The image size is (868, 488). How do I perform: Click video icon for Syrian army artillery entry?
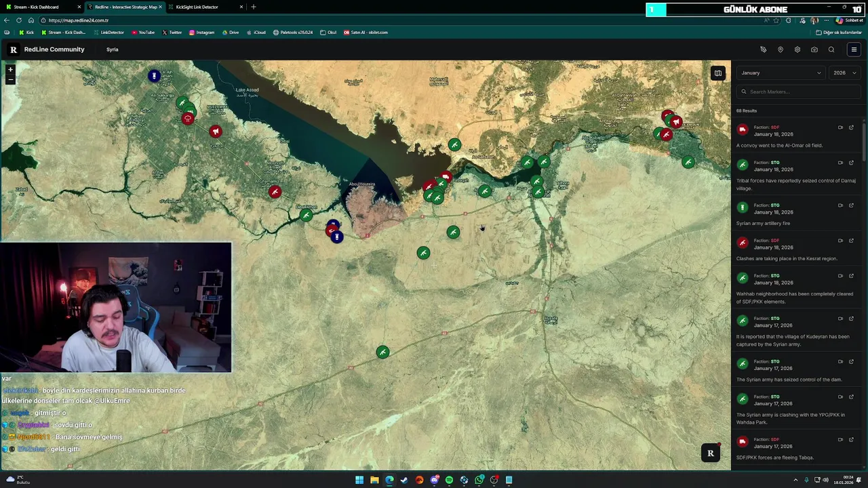click(x=840, y=205)
